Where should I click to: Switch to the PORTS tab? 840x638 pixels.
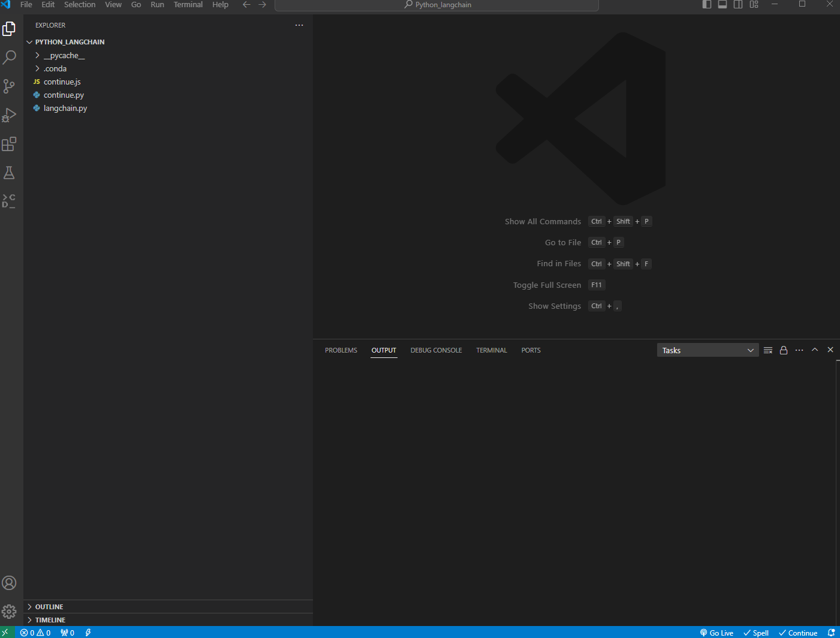531,350
